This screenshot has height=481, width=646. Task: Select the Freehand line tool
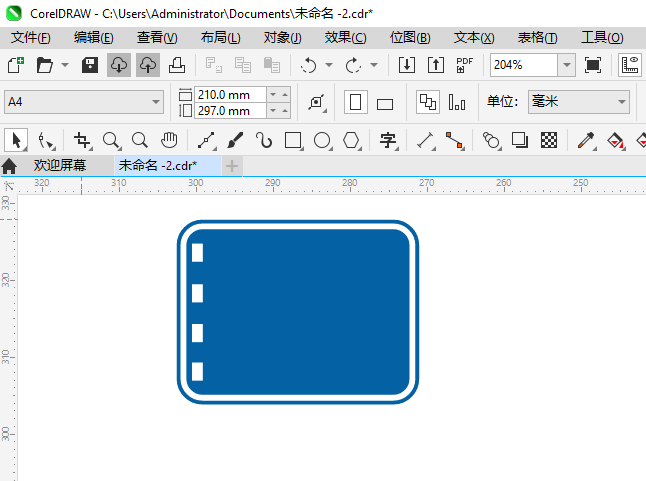[207, 140]
